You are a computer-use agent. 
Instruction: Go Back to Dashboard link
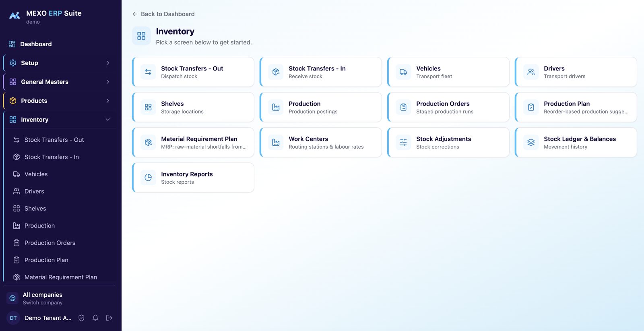(163, 14)
